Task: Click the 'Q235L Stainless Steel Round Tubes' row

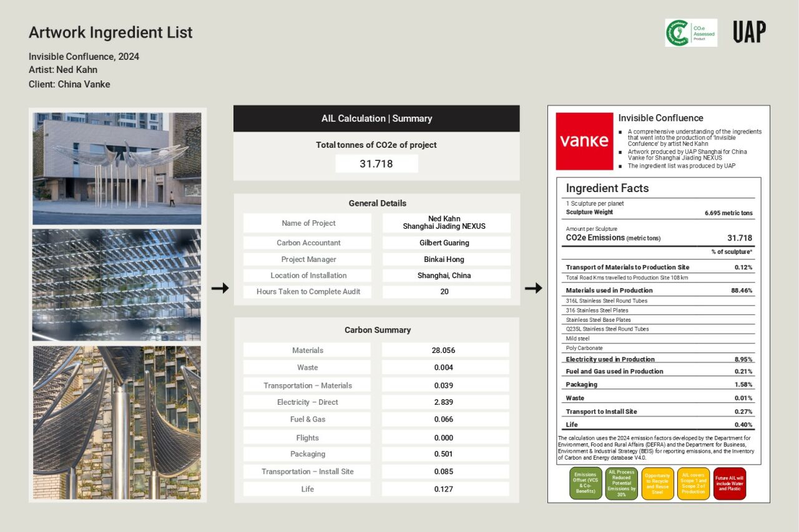Action: click(659, 329)
